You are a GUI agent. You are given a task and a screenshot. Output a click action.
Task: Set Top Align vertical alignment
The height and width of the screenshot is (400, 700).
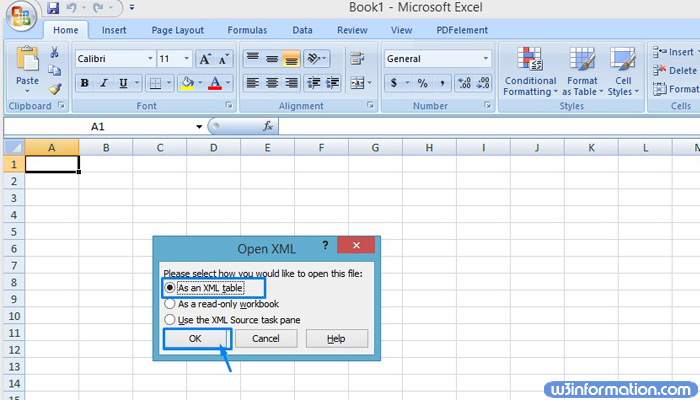(x=253, y=59)
